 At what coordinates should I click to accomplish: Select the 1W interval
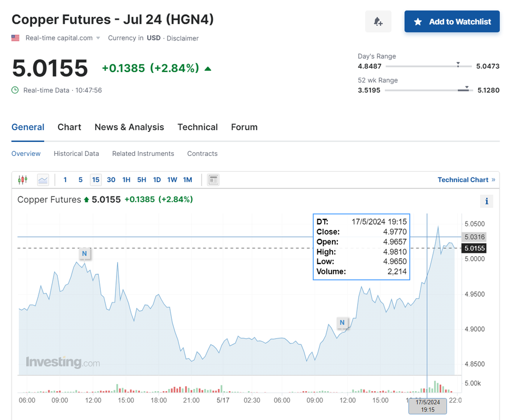point(172,180)
